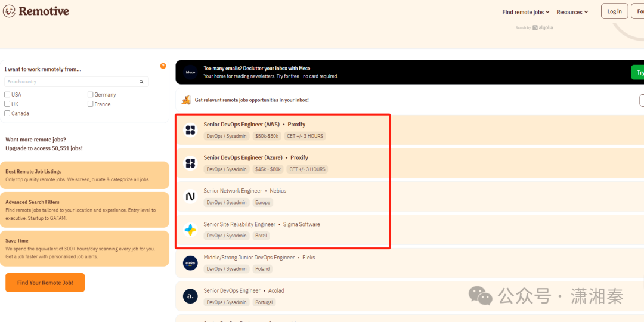Click the Save Time card
Image resolution: width=644 pixels, height=322 pixels.
pyautogui.click(x=85, y=249)
